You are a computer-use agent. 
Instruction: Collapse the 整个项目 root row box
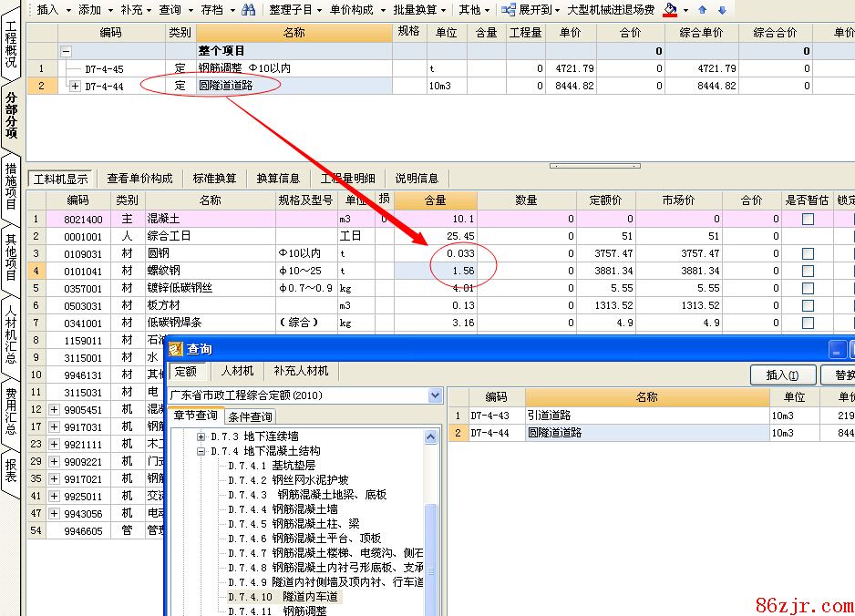pyautogui.click(x=66, y=51)
